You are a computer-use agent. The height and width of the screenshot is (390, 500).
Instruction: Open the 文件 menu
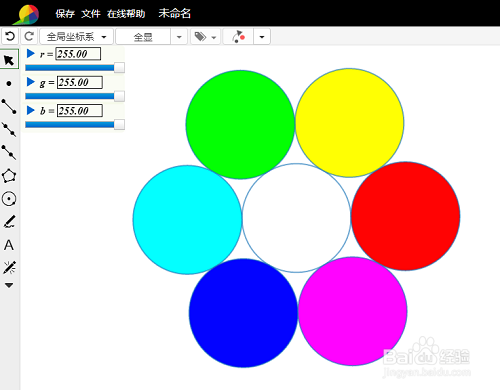(x=91, y=14)
